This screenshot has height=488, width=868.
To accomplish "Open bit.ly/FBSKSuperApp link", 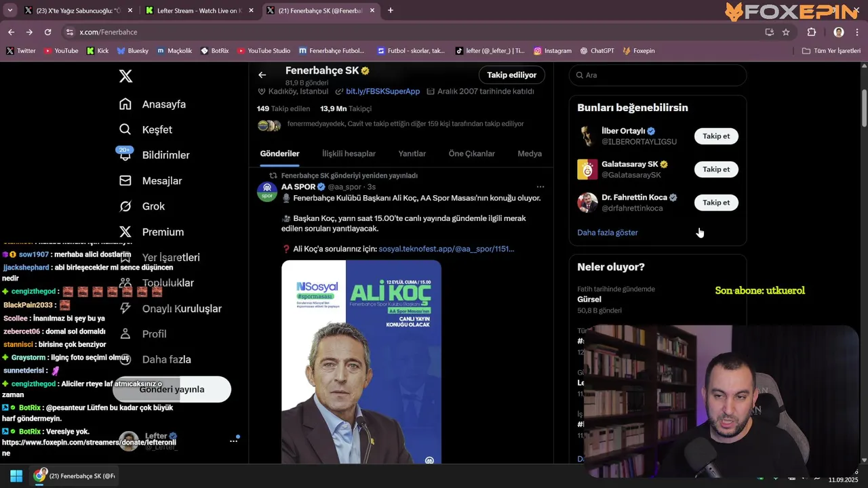I will 382,91.
